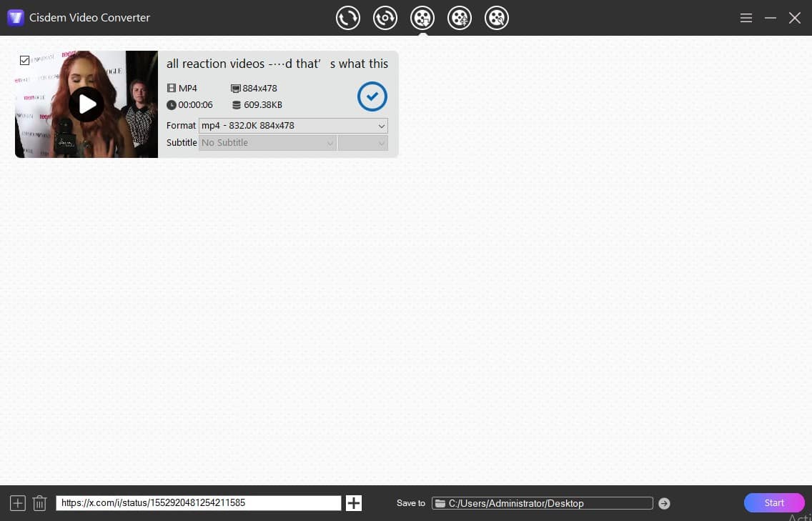
Task: Expand the Format dropdown mp4 832.0K
Action: [x=293, y=126]
